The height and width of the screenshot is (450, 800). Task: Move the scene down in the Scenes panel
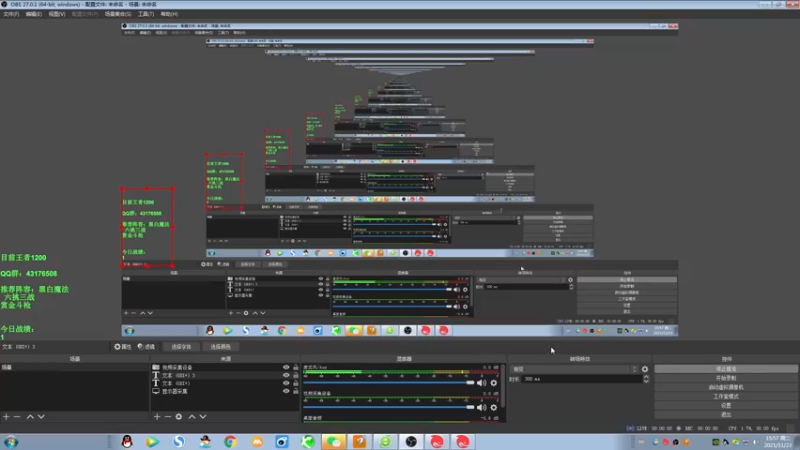(x=41, y=417)
